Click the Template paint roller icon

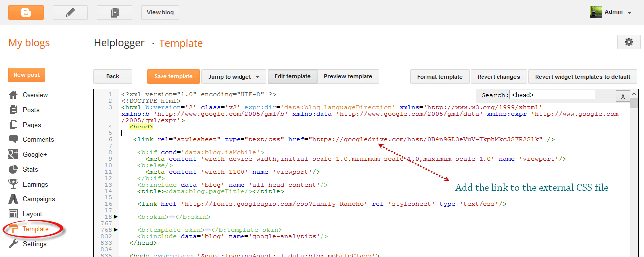(x=14, y=229)
